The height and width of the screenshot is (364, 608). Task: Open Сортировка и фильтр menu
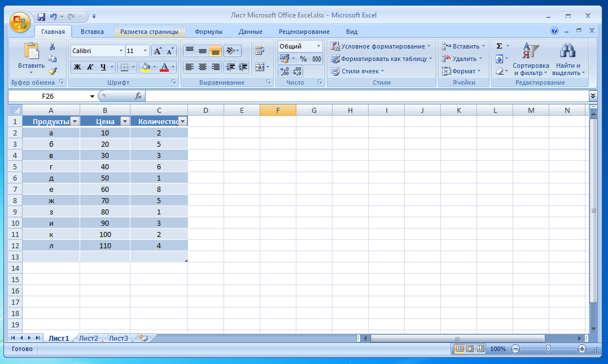point(531,59)
